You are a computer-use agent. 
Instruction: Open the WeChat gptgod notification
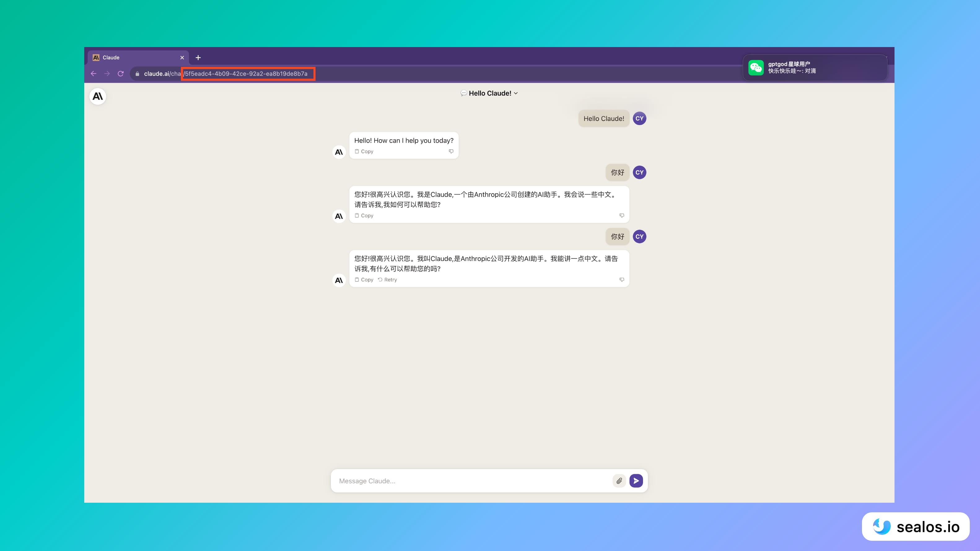point(815,68)
